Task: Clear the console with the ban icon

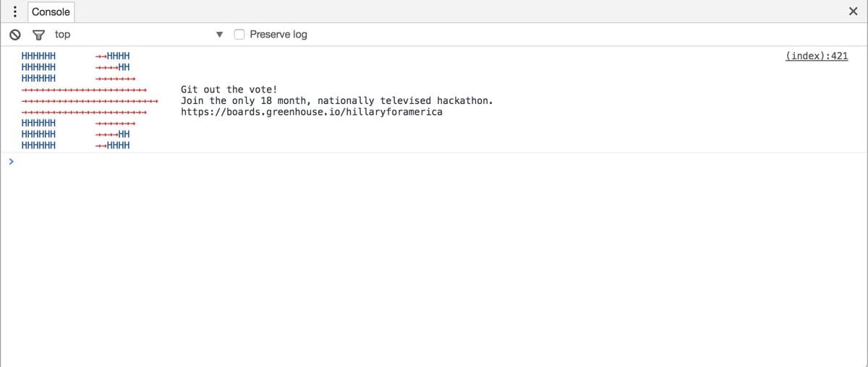Action: (14, 35)
